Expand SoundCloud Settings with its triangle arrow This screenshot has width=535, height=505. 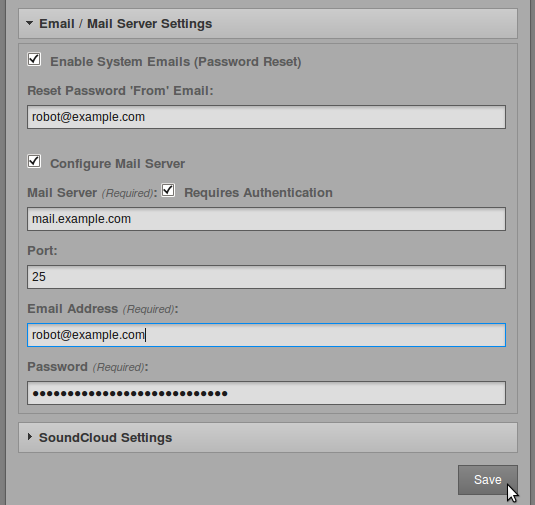30,437
